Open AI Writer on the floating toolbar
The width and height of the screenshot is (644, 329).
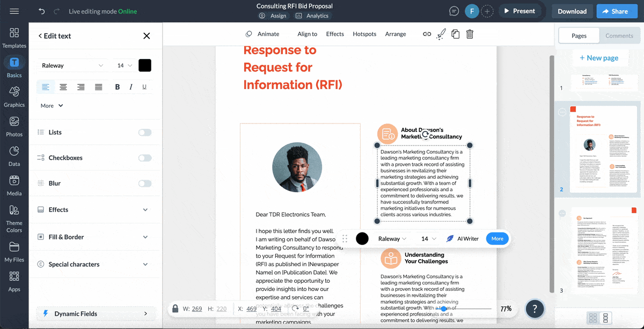[462, 238]
